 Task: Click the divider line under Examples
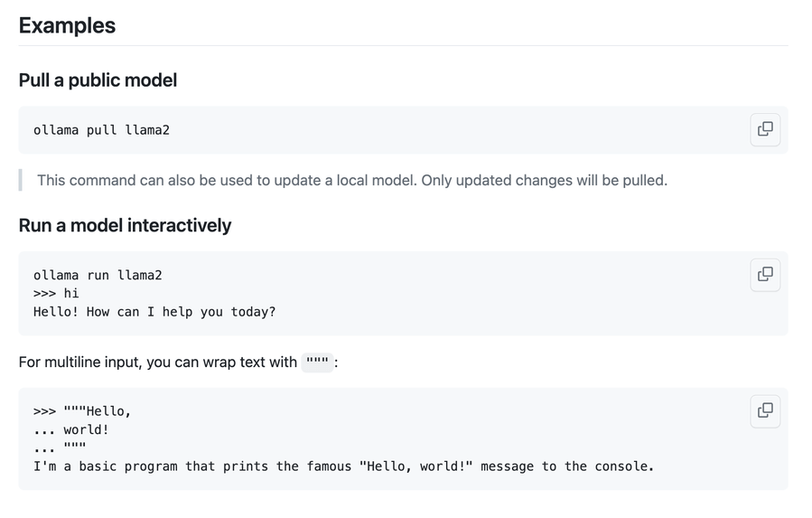click(x=404, y=45)
